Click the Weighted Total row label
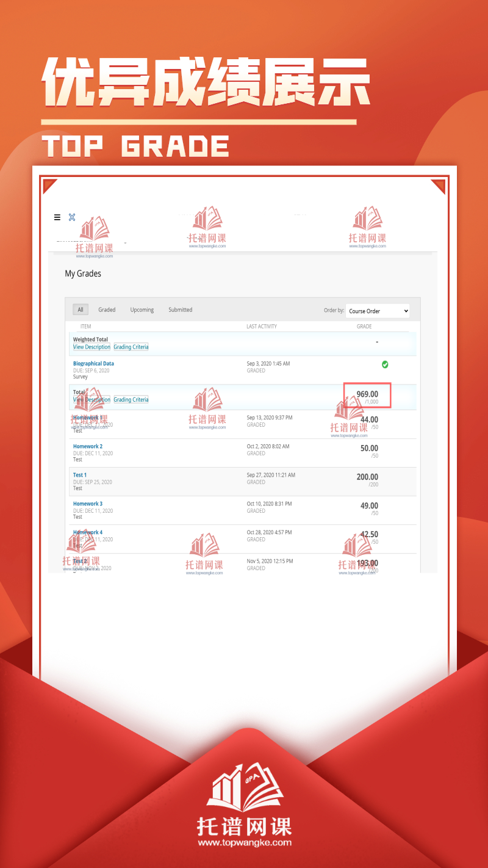Image resolution: width=488 pixels, height=868 pixels. click(x=90, y=339)
